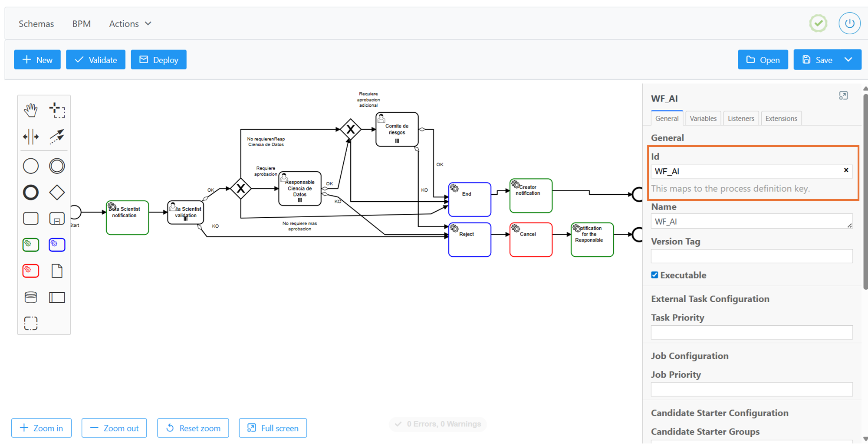Select the Data Object page icon
This screenshot has width=868, height=448.
click(x=57, y=271)
